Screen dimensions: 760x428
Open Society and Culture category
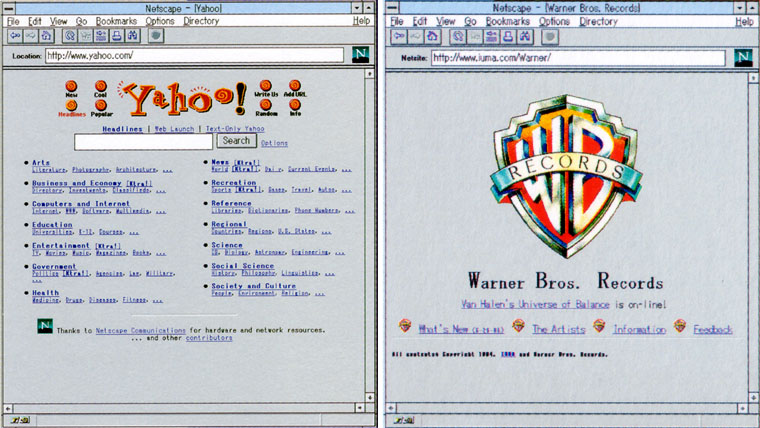point(253,286)
